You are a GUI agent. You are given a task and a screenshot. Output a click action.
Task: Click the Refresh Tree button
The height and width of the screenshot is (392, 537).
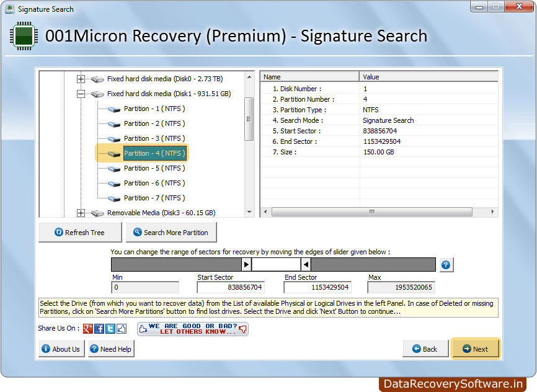[80, 233]
